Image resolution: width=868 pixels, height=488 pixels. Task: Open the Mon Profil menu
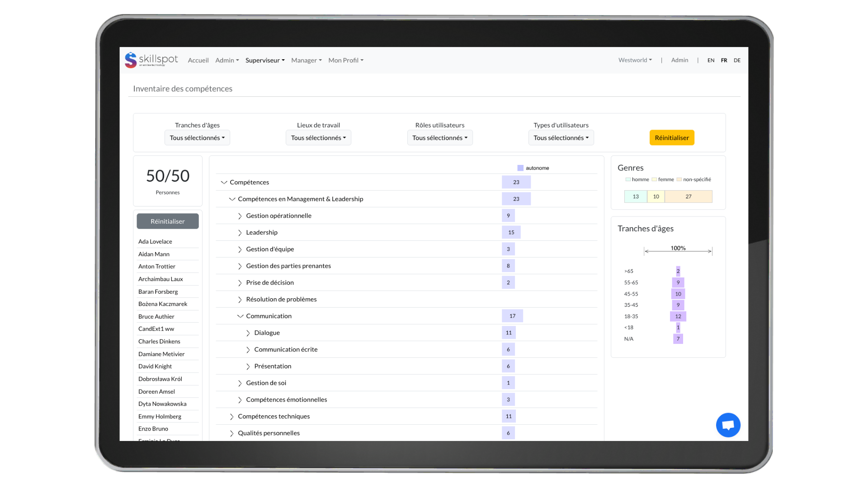345,60
